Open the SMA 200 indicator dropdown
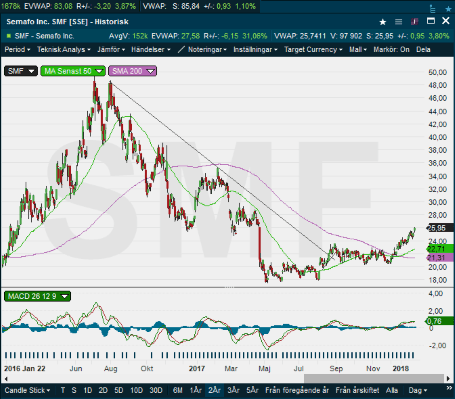 (132, 71)
